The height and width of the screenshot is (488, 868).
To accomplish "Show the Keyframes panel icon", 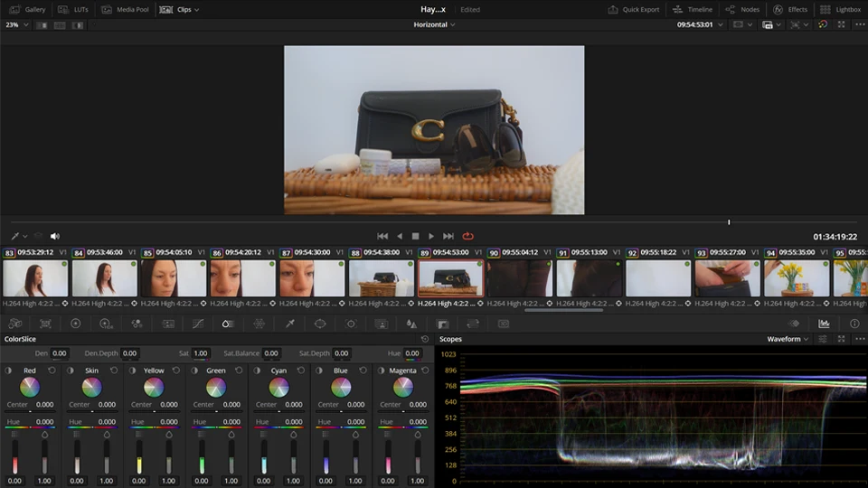I will [794, 324].
